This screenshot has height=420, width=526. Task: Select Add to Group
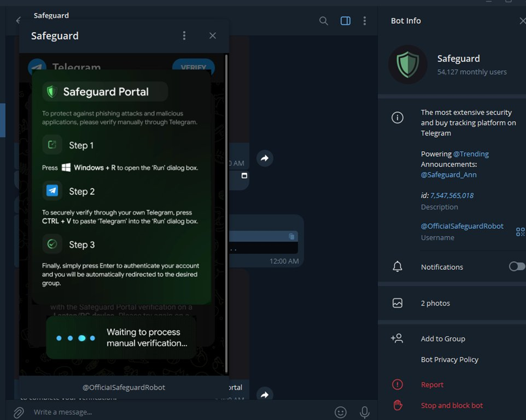coord(452,339)
